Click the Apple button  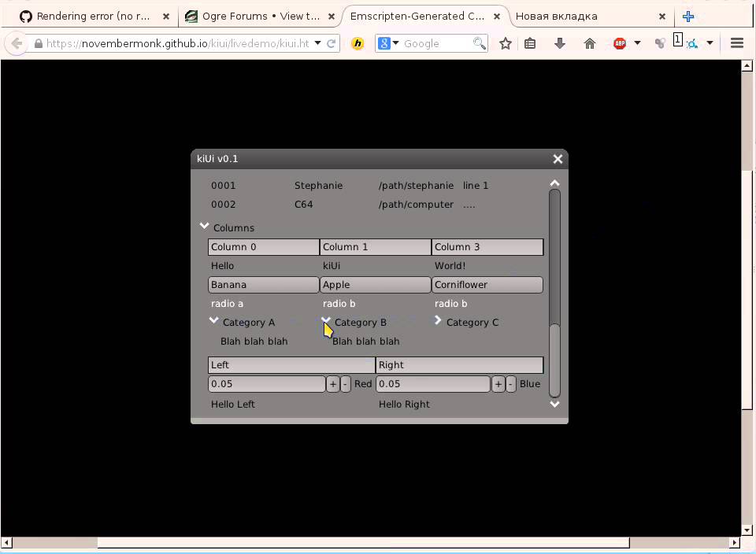click(x=376, y=285)
